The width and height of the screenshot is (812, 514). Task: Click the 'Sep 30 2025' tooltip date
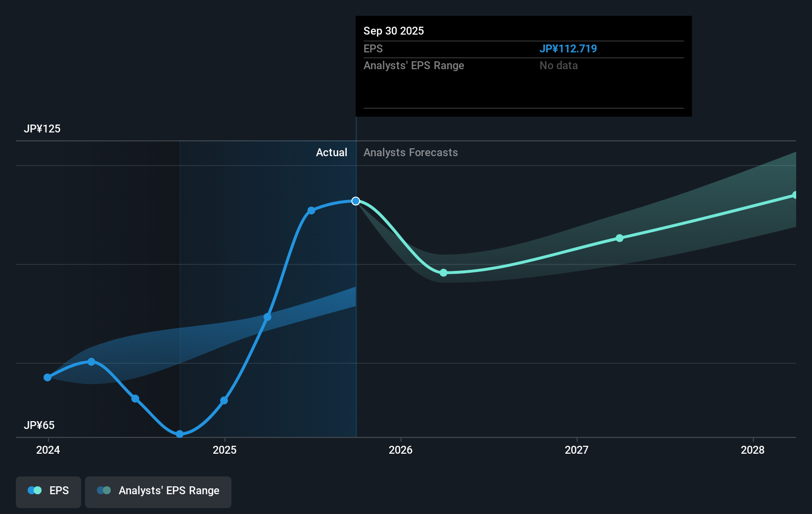coord(394,31)
